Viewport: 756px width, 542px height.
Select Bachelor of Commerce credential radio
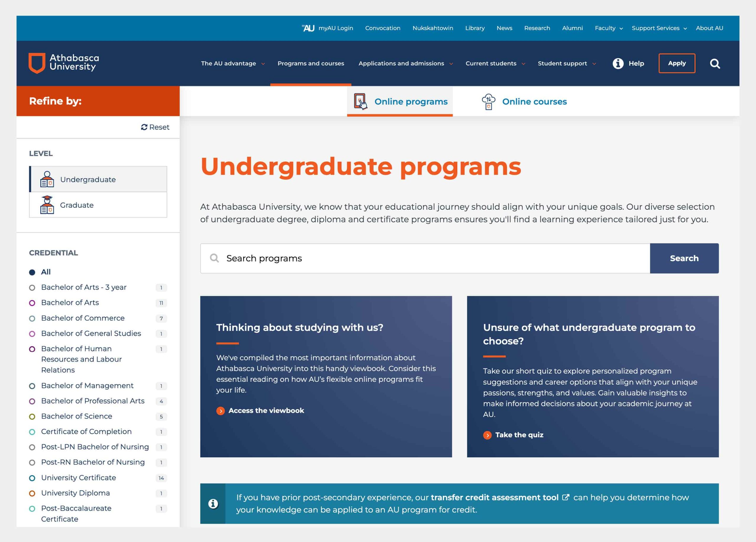[32, 319]
